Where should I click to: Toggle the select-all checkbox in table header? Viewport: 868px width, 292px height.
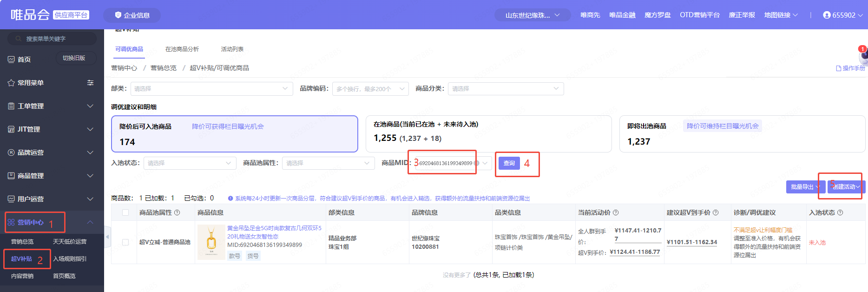tap(125, 212)
